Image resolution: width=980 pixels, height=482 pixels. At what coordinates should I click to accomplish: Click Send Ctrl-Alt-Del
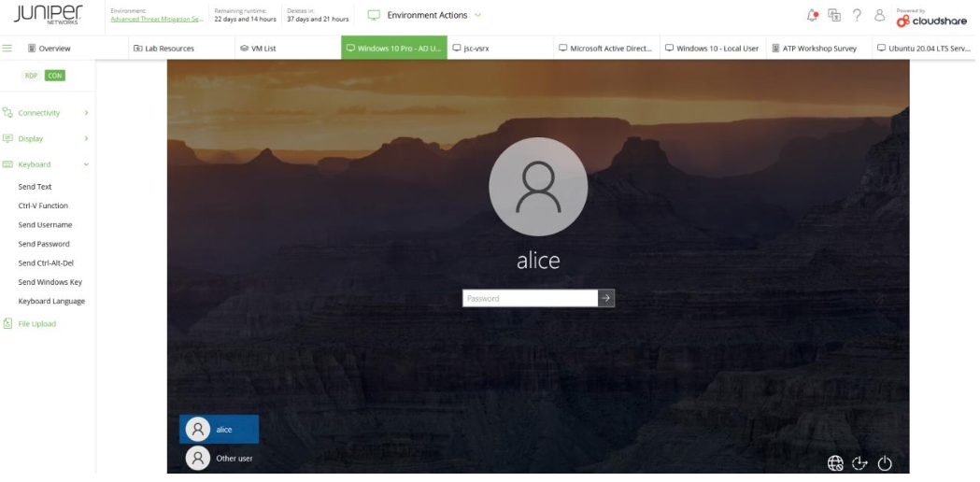tap(46, 263)
